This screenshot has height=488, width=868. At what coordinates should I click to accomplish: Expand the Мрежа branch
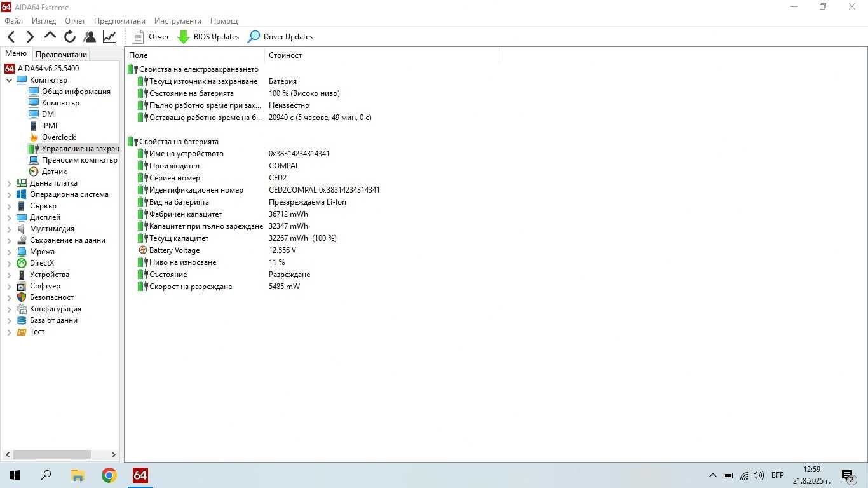tap(9, 252)
